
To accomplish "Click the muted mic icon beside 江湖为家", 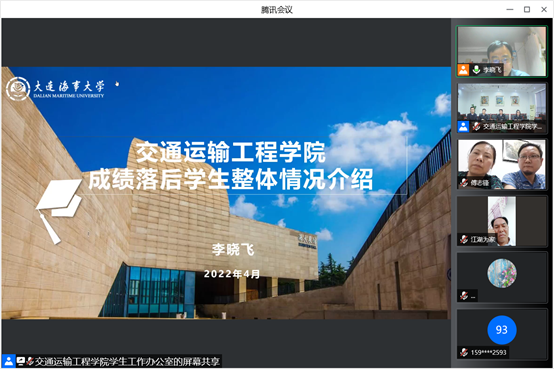I will (464, 239).
